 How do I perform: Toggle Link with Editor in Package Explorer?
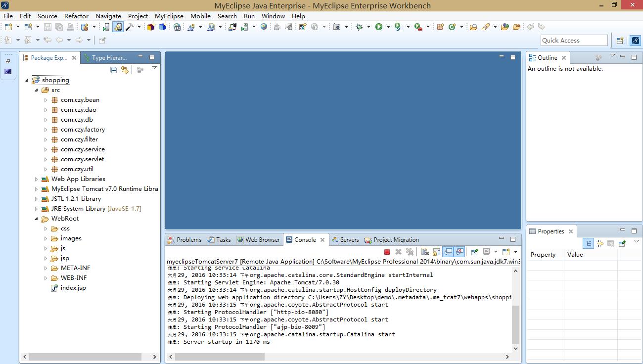(x=125, y=70)
